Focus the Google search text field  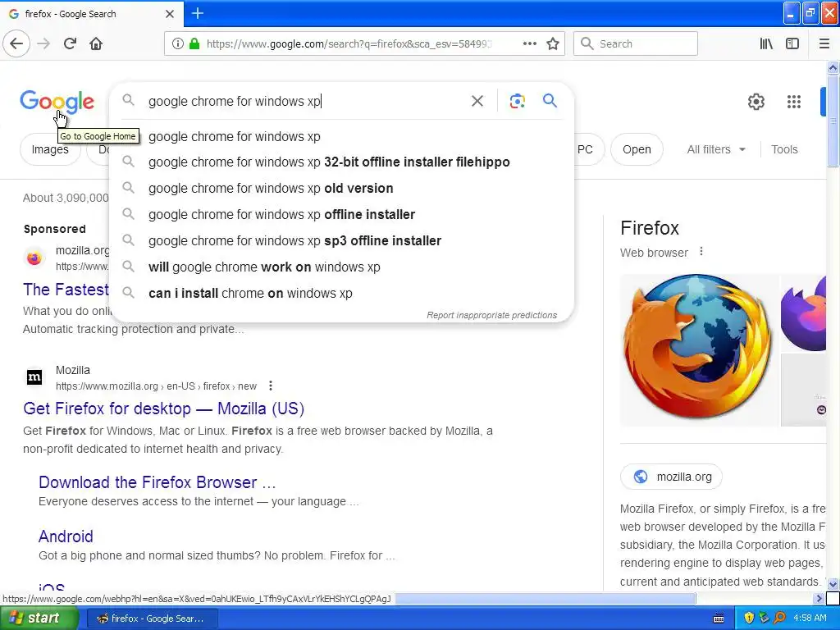pos(304,101)
